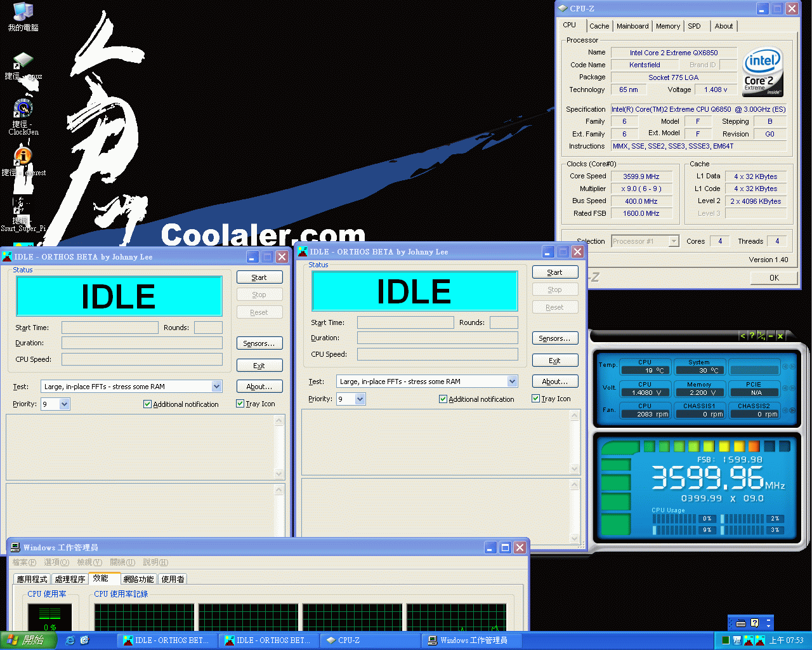The height and width of the screenshot is (650, 812).
Task: Close the hardware monitoring gadget with X
Action: click(780, 336)
